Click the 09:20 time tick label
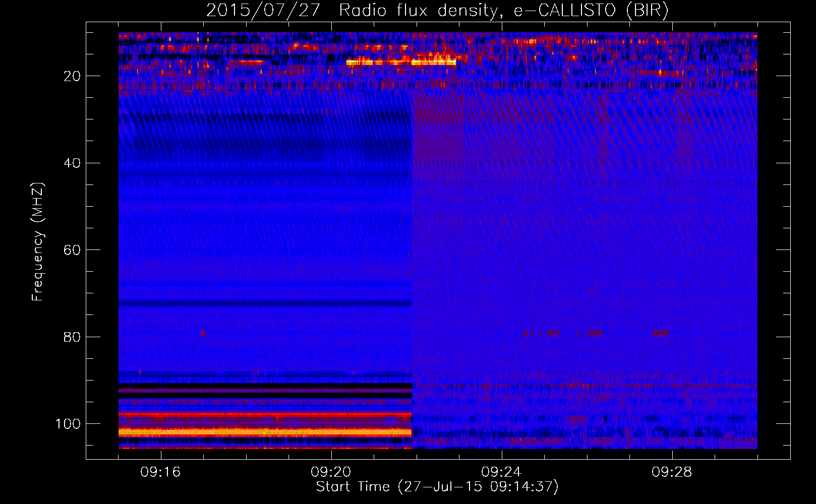816x504 pixels. 331,472
